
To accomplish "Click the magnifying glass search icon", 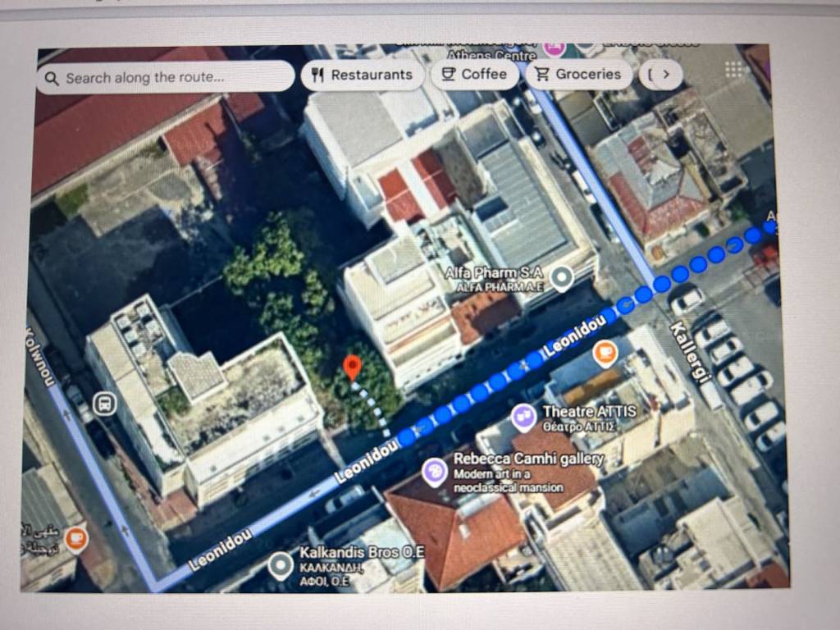I will [x=52, y=79].
